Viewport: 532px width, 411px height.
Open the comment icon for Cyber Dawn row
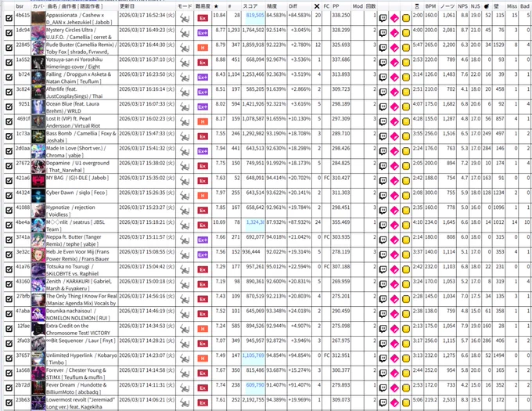[x=383, y=196]
